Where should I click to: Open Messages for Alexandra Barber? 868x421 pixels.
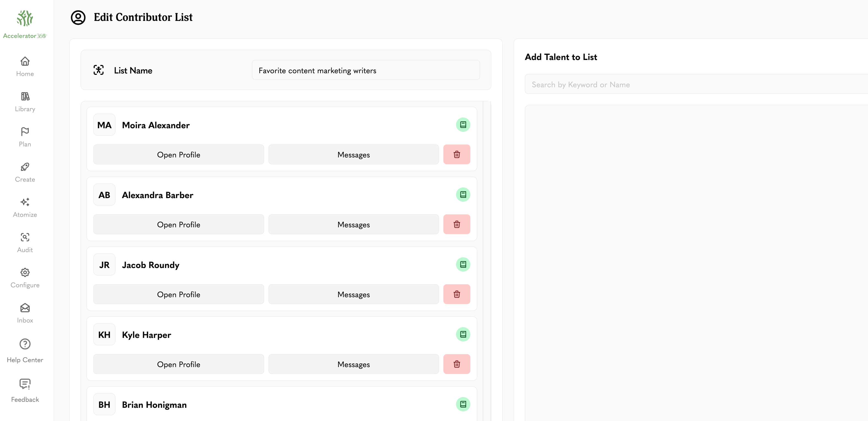click(354, 224)
